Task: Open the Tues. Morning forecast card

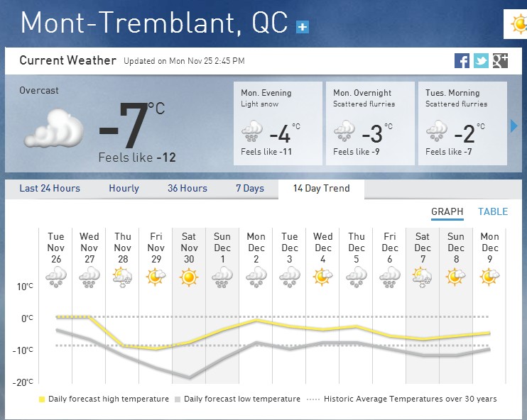Action: click(462, 124)
